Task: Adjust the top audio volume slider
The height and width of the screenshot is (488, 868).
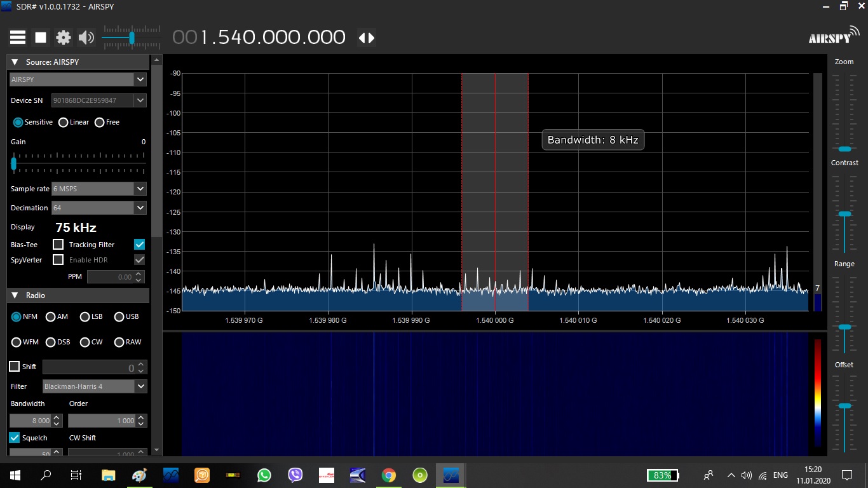Action: pyautogui.click(x=132, y=38)
